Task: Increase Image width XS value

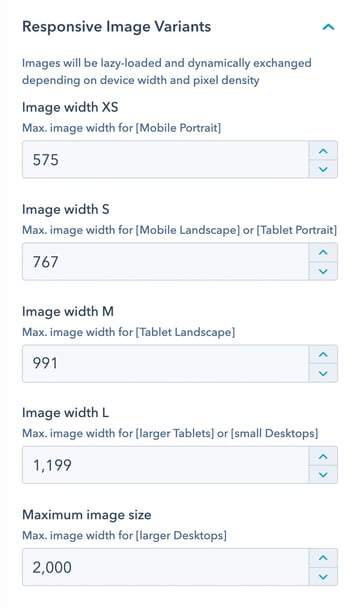Action: click(x=323, y=151)
